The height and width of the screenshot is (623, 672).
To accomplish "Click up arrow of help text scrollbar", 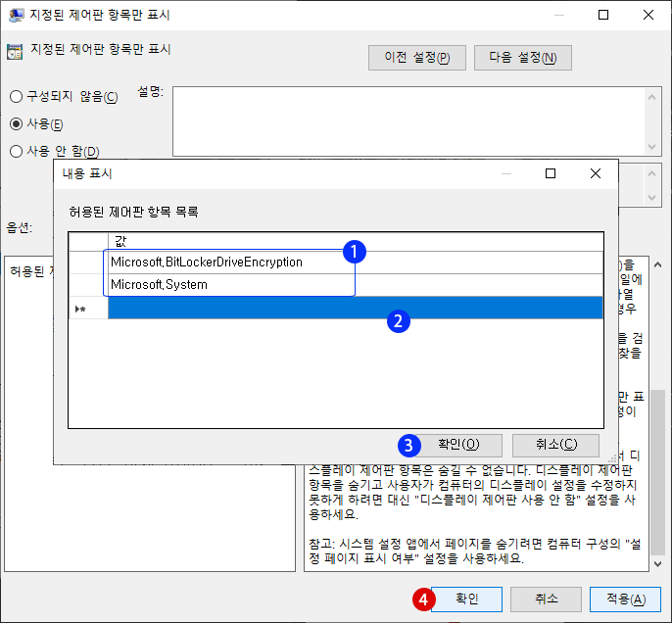I will pos(657,265).
